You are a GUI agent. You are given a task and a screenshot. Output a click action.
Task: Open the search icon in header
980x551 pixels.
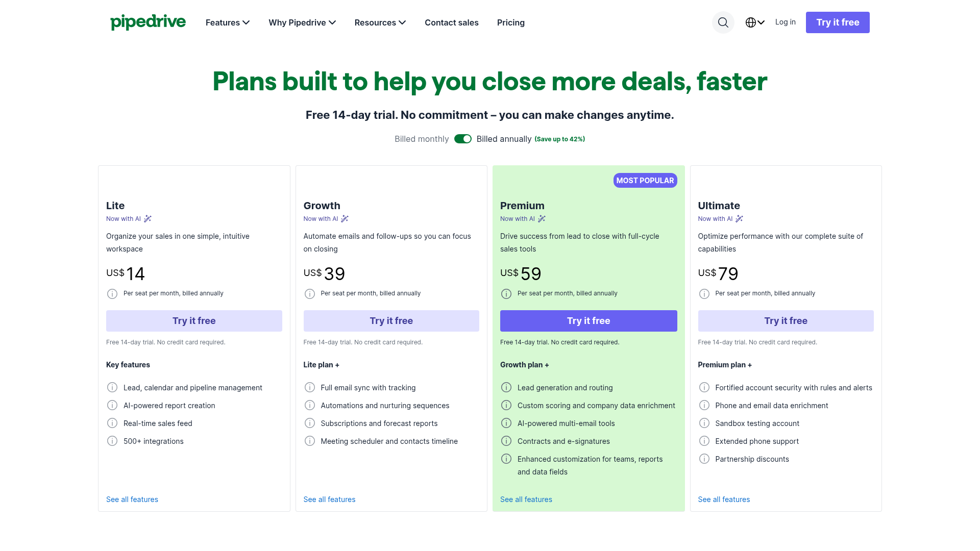723,22
